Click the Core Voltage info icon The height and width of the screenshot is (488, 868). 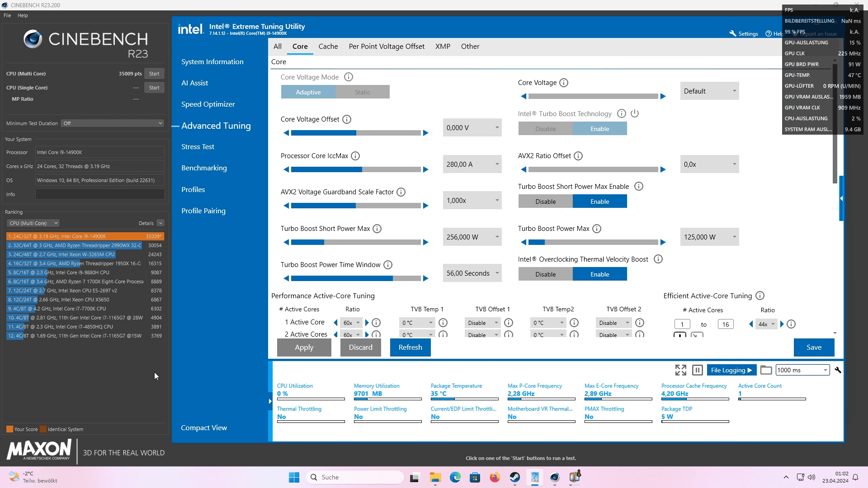tap(564, 83)
